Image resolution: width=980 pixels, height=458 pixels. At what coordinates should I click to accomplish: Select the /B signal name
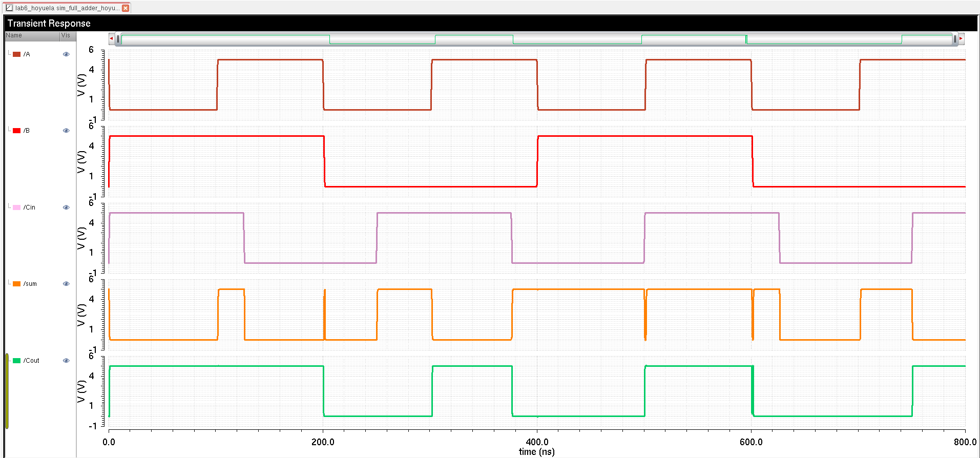[x=27, y=131]
